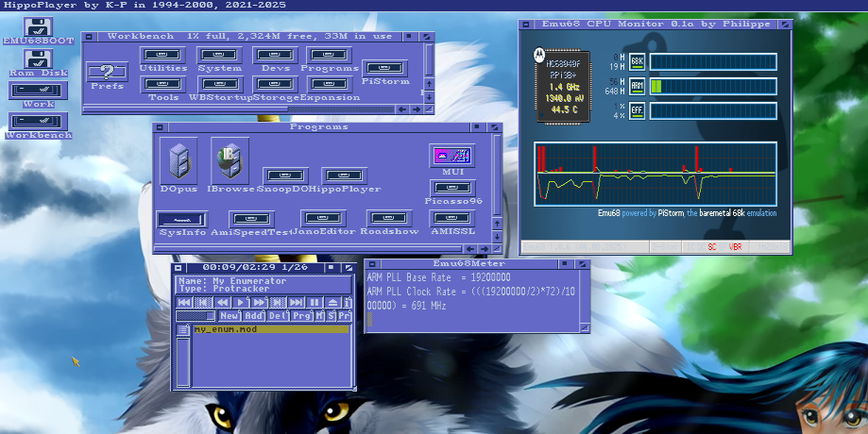The height and width of the screenshot is (434, 868).
Task: Toggle the ARM indicator in CPU Monitor
Action: click(637, 86)
